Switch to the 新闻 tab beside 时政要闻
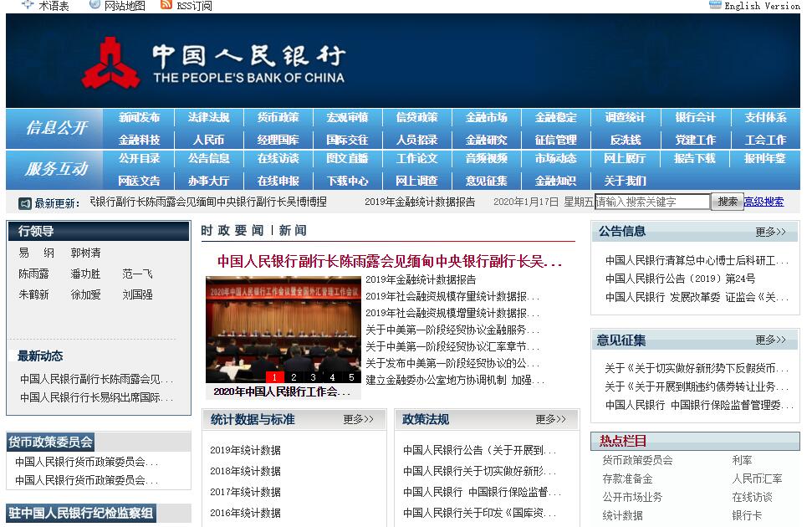The width and height of the screenshot is (812, 527). 293,230
